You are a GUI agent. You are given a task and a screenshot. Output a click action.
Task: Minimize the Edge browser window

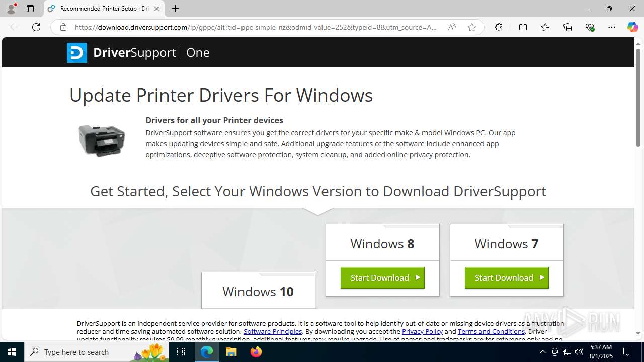586,9
